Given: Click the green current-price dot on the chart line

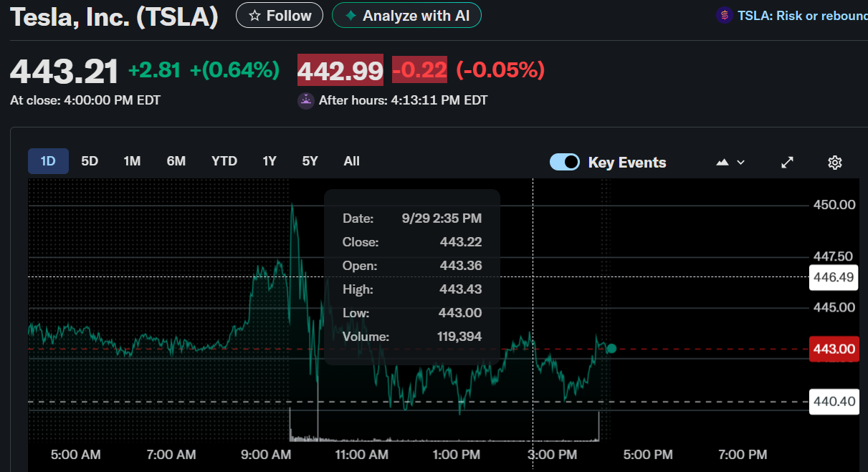Looking at the screenshot, I should coord(611,349).
